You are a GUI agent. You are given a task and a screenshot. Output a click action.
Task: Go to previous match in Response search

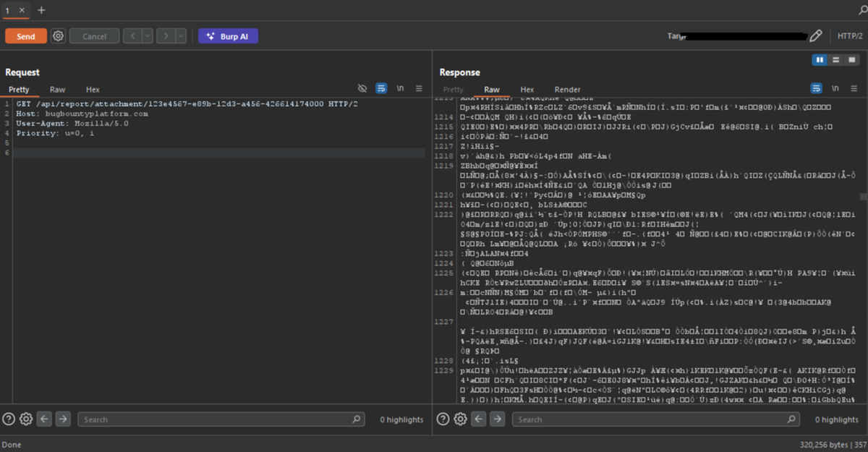point(478,419)
